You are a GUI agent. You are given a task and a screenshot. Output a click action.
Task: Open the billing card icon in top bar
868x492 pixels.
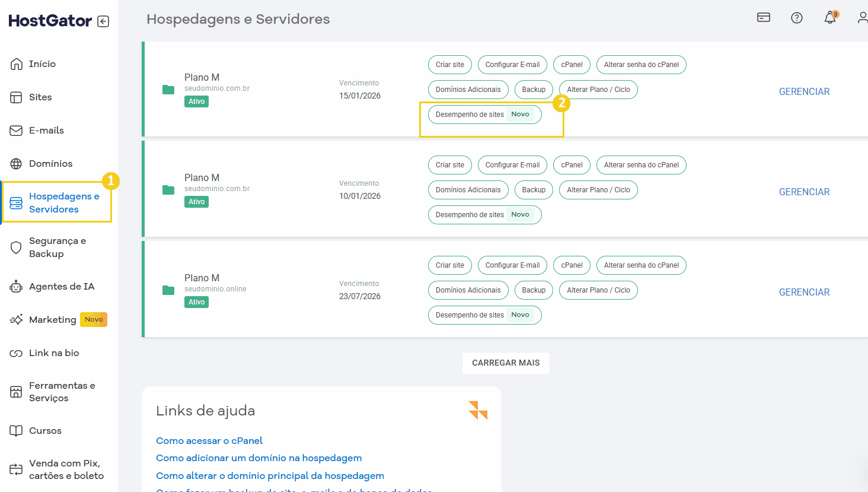763,17
